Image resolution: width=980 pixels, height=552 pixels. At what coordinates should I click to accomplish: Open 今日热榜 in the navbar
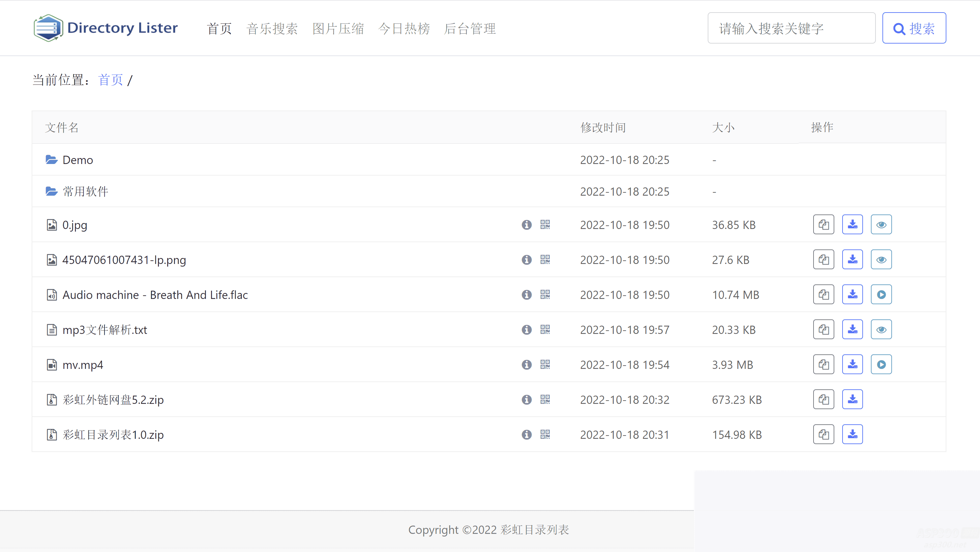click(x=404, y=29)
